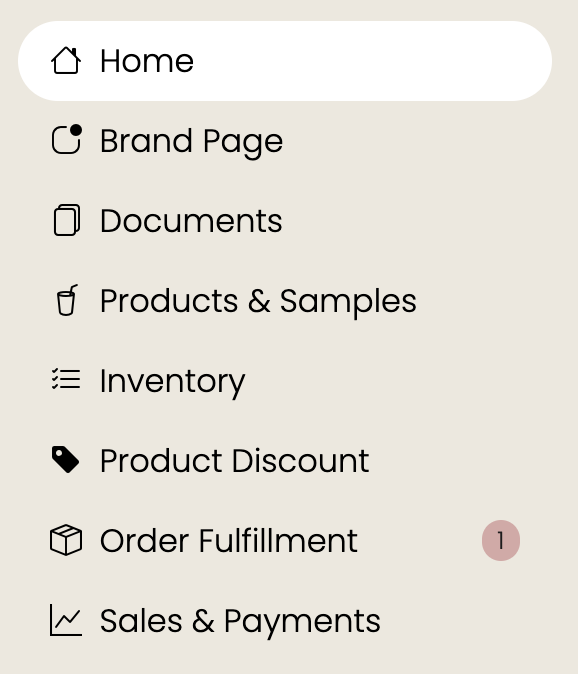
Task: Go to Brand Page
Action: pos(191,141)
